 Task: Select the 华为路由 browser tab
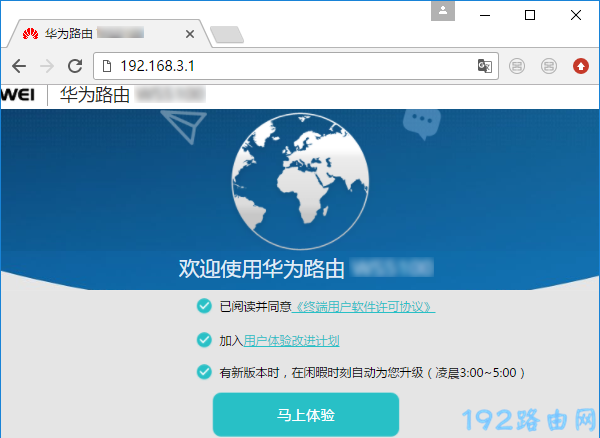[100, 33]
